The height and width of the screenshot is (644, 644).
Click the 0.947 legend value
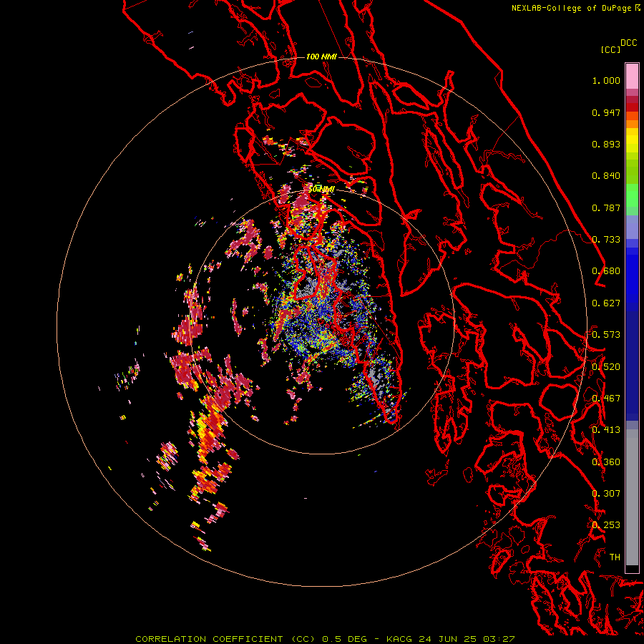(606, 112)
